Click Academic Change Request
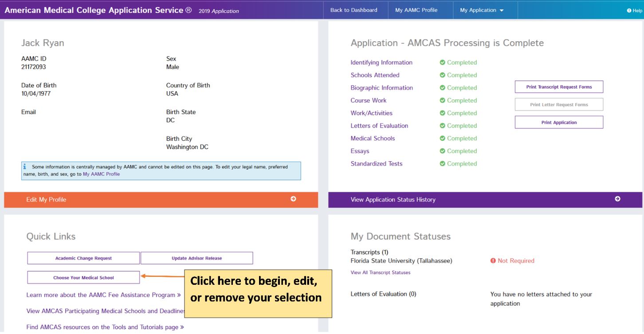The width and height of the screenshot is (644, 334). [x=83, y=257]
